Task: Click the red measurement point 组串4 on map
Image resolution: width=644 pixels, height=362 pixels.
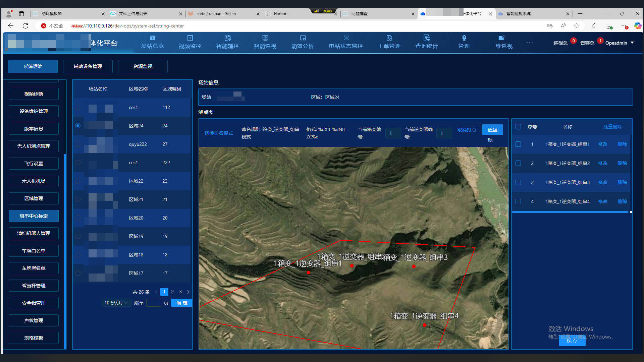Action: coord(425,325)
